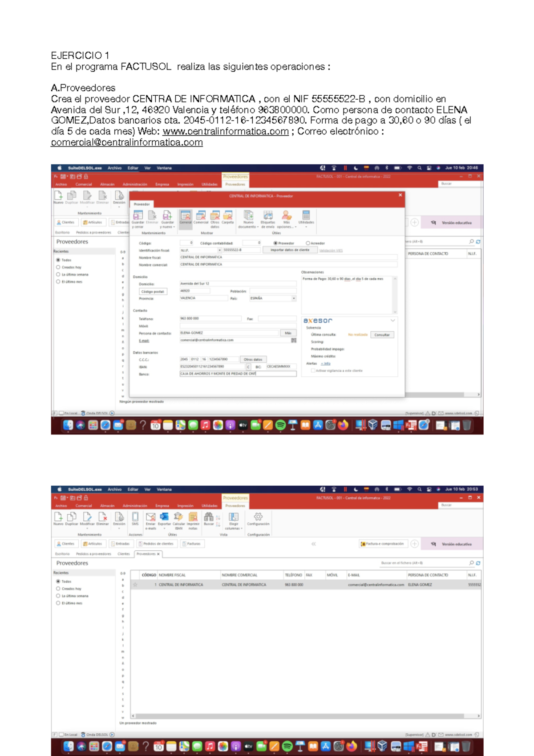Click the QR code icon beside E-mail
Viewport: 534px width, 756px height.
[x=294, y=340]
